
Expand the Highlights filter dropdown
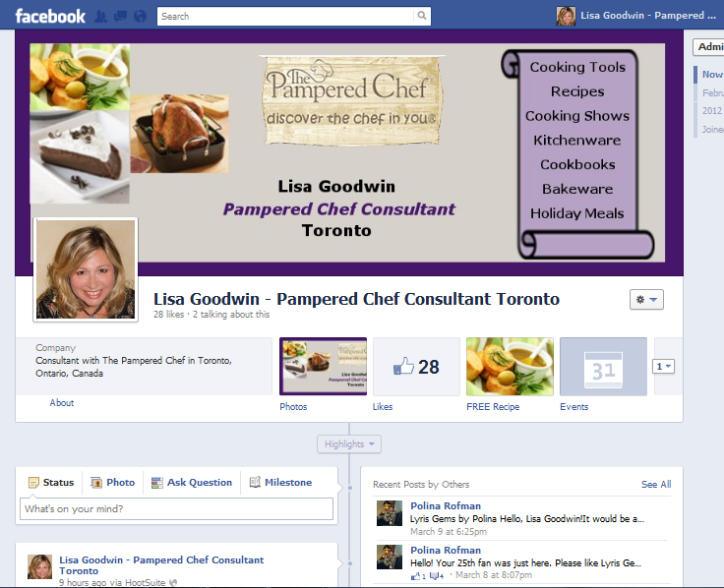[x=349, y=444]
